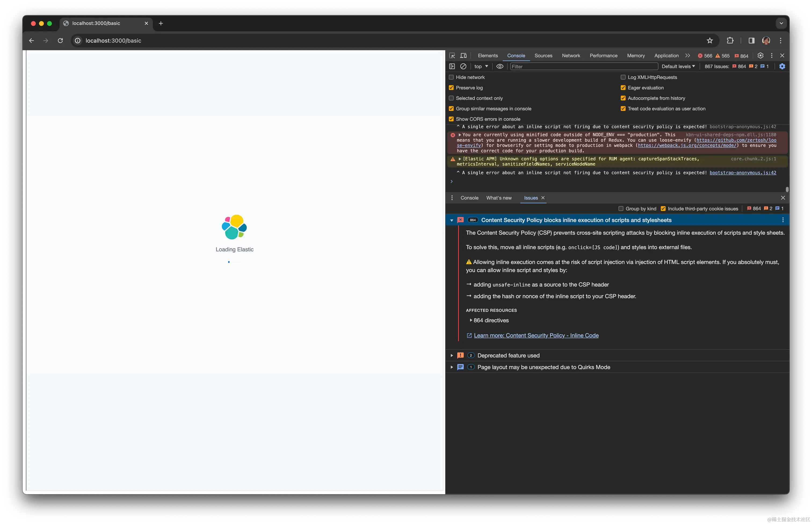Check the Group by kind checkbox
812x524 pixels.
point(621,208)
